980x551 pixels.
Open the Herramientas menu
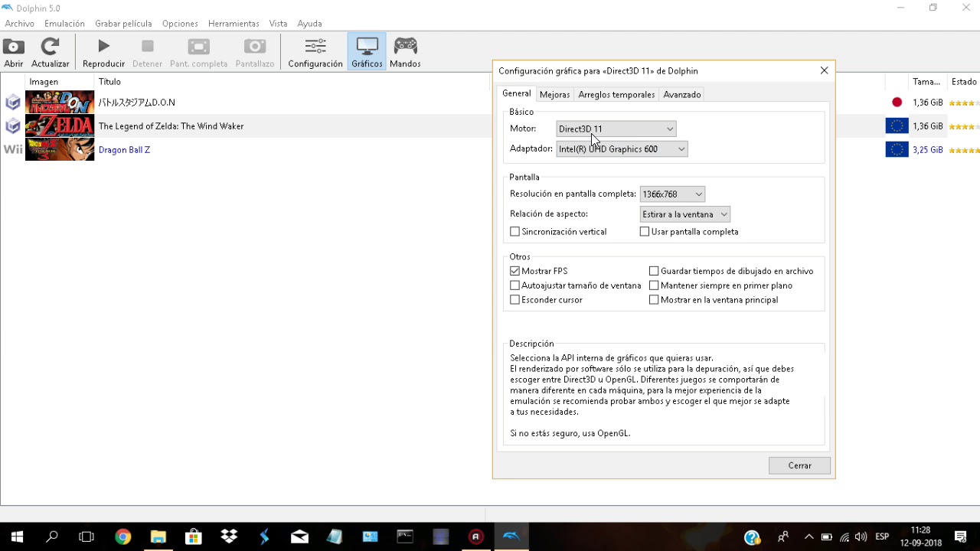pos(234,24)
